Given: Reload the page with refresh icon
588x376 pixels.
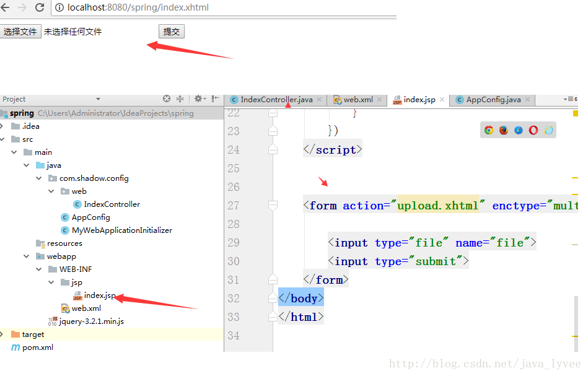Looking at the screenshot, I should (x=40, y=7).
